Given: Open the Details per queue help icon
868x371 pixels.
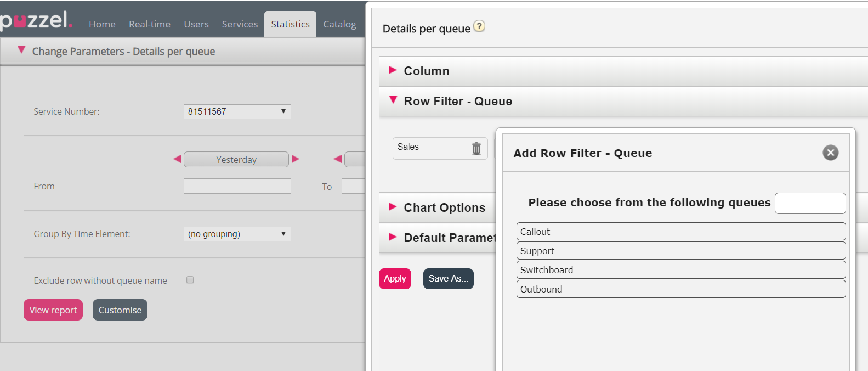Looking at the screenshot, I should [x=479, y=26].
